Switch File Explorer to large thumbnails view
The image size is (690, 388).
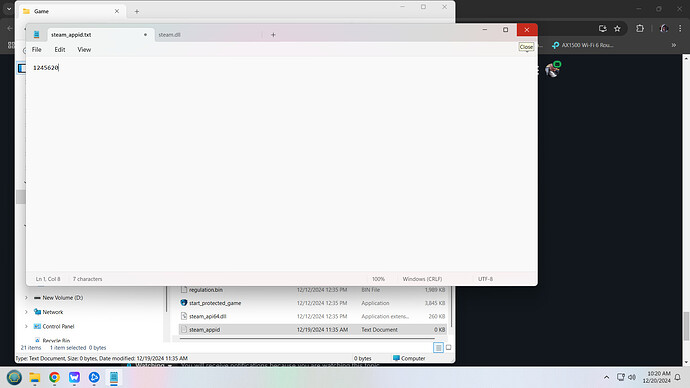point(448,348)
